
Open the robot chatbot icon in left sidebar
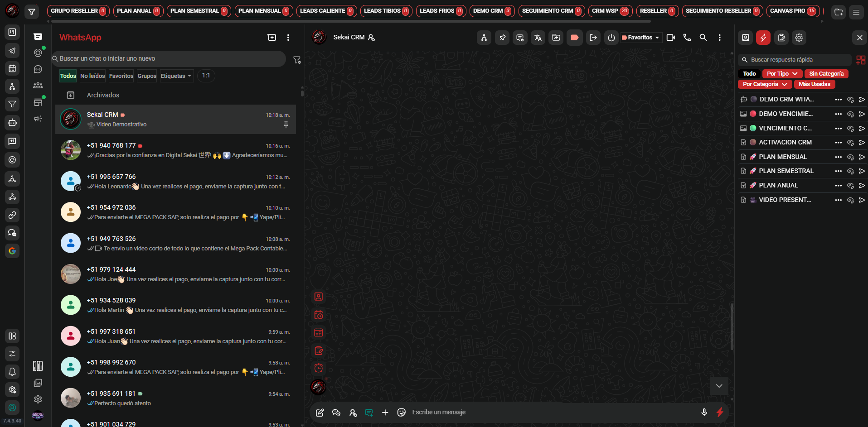click(x=12, y=123)
